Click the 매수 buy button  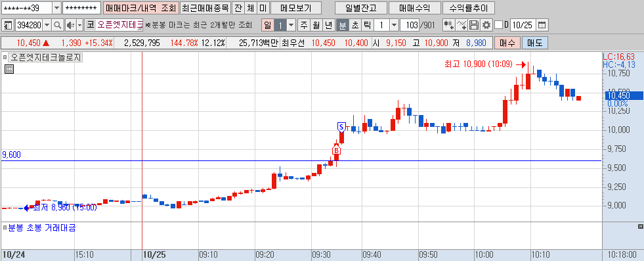(x=507, y=43)
